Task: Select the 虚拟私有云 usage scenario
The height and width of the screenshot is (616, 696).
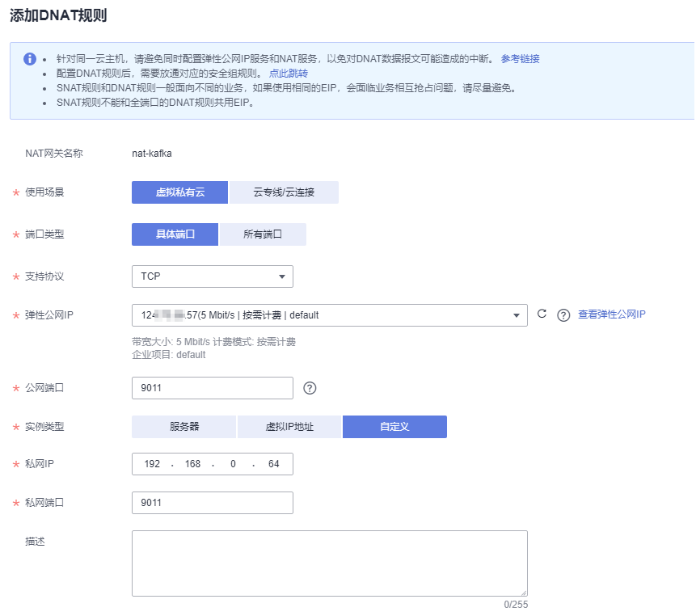Action: click(179, 192)
